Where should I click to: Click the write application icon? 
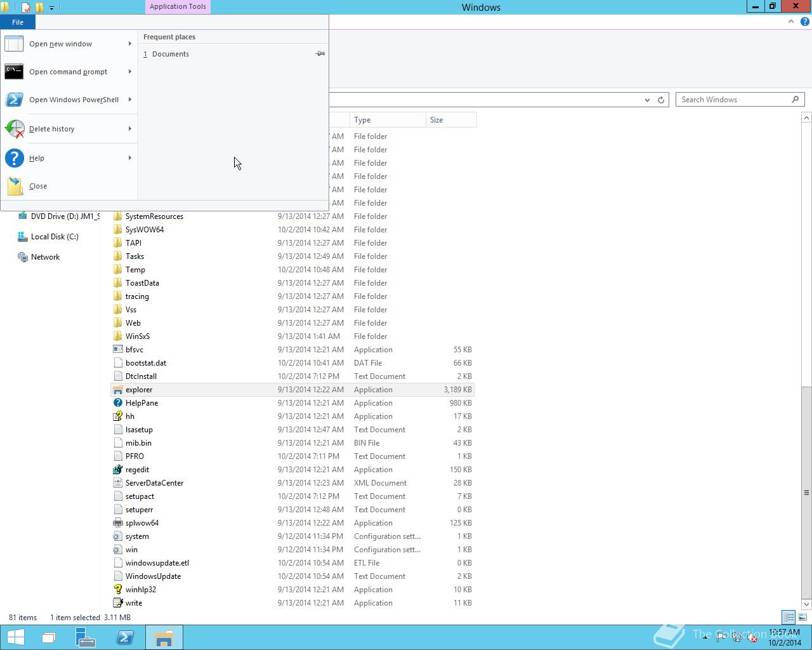(117, 603)
